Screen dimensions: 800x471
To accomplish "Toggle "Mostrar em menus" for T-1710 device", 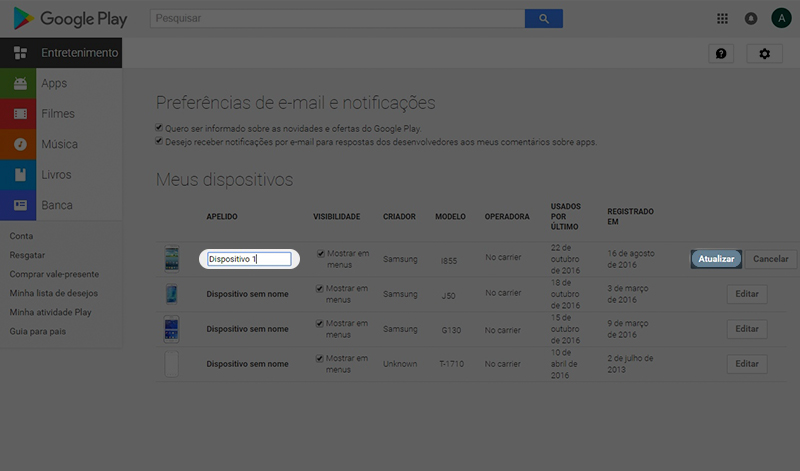I will [320, 358].
